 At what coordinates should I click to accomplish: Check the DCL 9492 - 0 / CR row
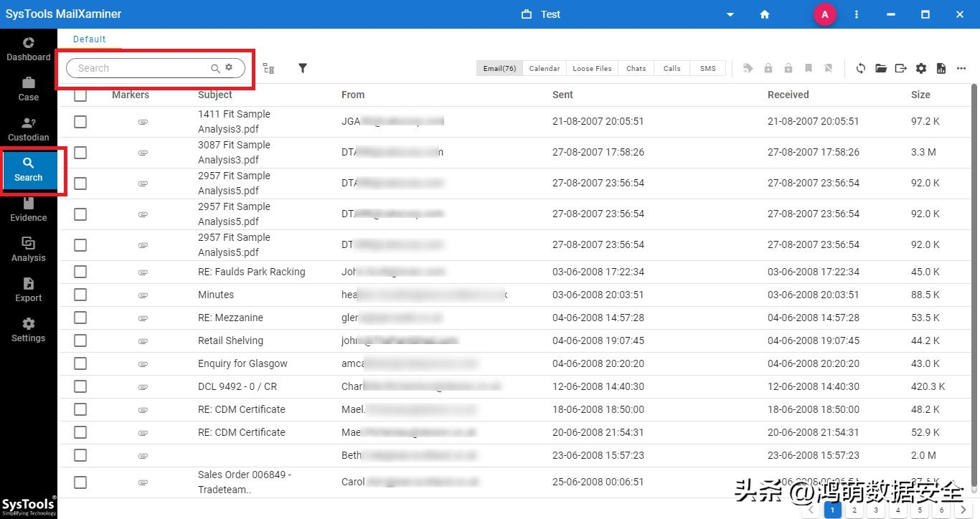pos(80,386)
